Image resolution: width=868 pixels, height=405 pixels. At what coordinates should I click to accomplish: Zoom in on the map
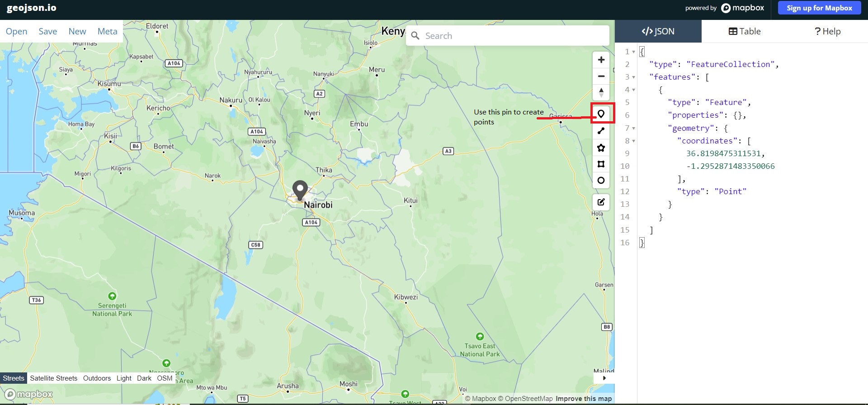point(601,60)
